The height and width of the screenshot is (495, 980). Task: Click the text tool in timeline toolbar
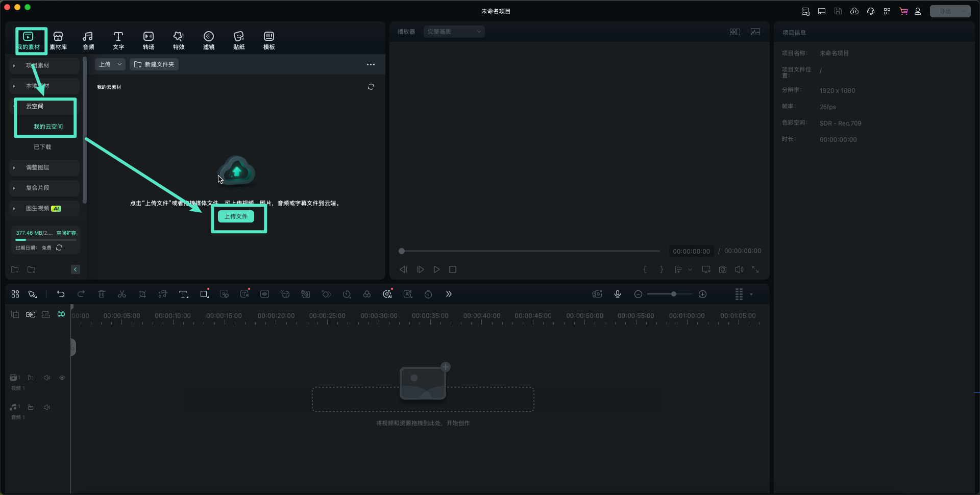(x=183, y=294)
